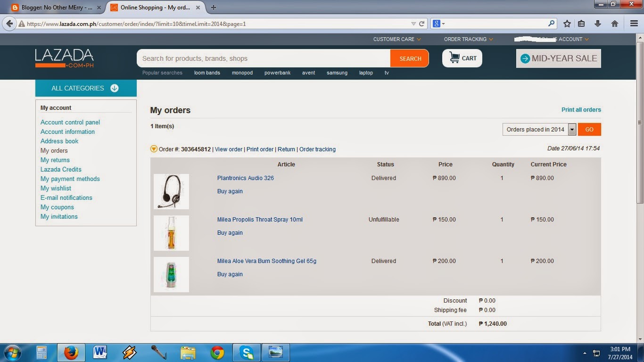Open the bookmark star icon
This screenshot has height=362, width=644.
click(x=567, y=24)
